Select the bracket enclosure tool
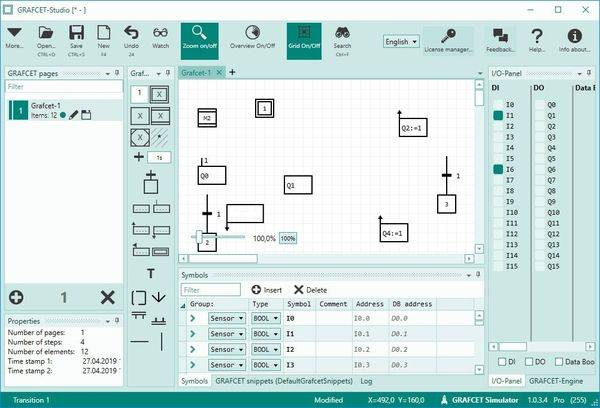 [139, 298]
